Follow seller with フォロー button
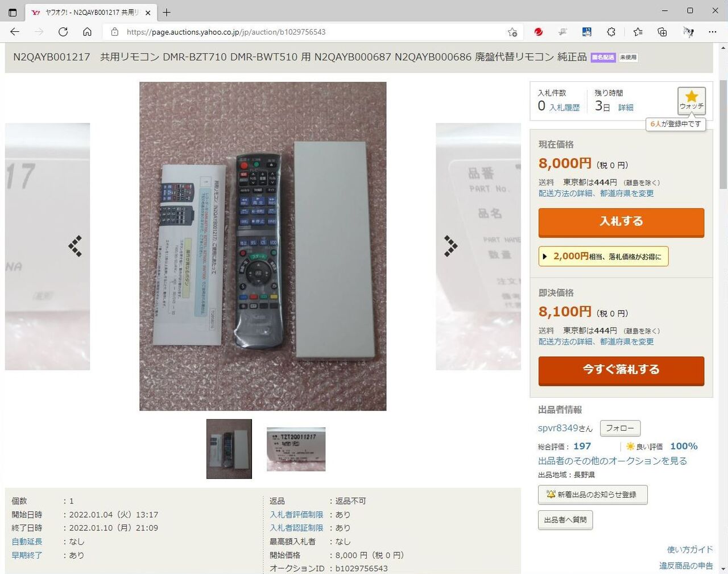The image size is (728, 574). [620, 428]
